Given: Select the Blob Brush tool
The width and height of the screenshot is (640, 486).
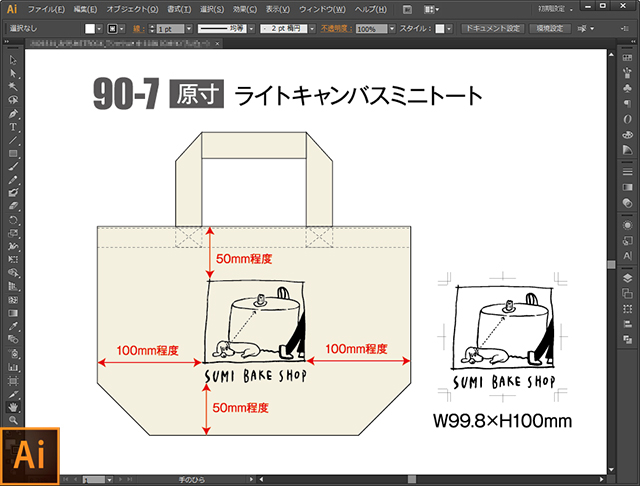Looking at the screenshot, I should pyautogui.click(x=13, y=193).
